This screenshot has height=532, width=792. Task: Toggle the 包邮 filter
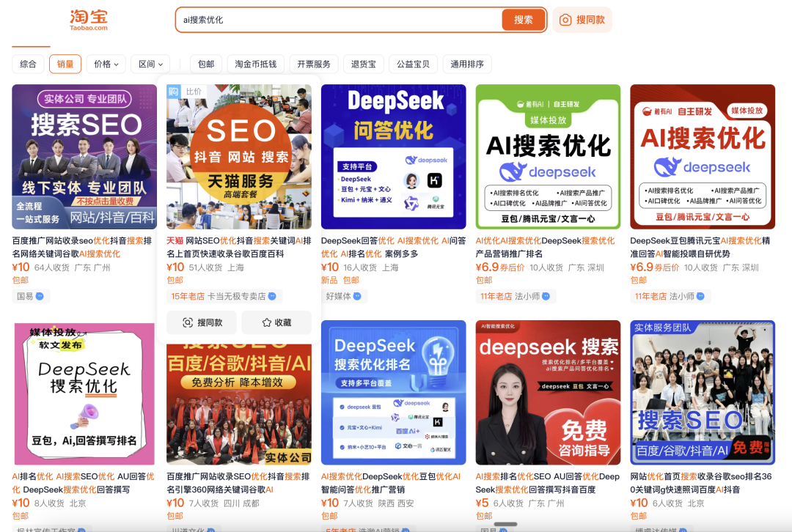(206, 64)
